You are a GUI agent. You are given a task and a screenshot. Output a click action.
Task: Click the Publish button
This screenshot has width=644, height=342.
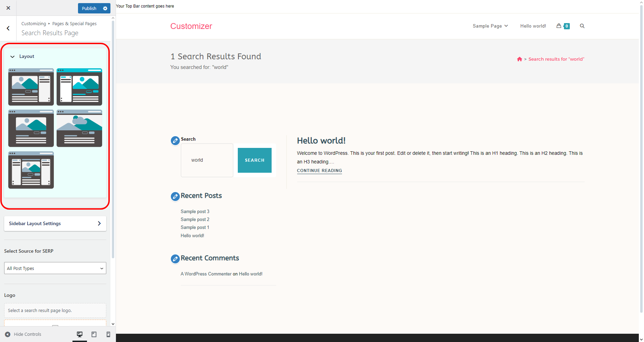click(89, 8)
